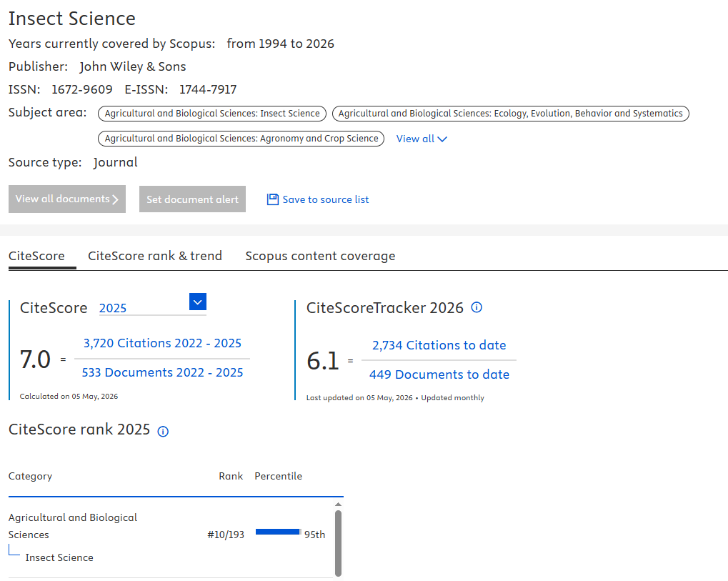Open the CiteScore year dropdown arrow
728x581 pixels.
point(198,302)
